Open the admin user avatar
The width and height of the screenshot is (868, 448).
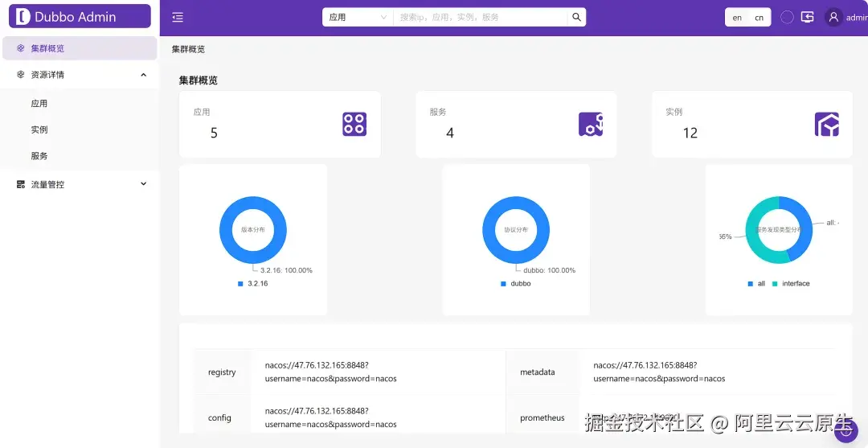[833, 17]
